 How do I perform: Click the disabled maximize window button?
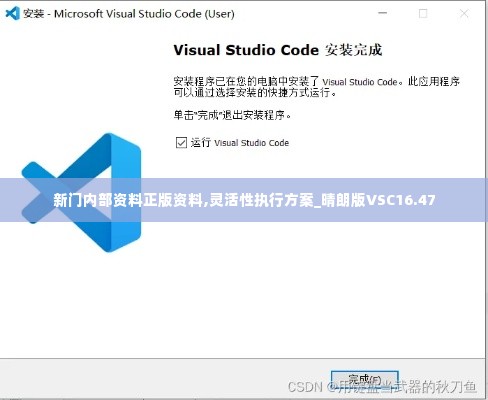tap(423, 14)
